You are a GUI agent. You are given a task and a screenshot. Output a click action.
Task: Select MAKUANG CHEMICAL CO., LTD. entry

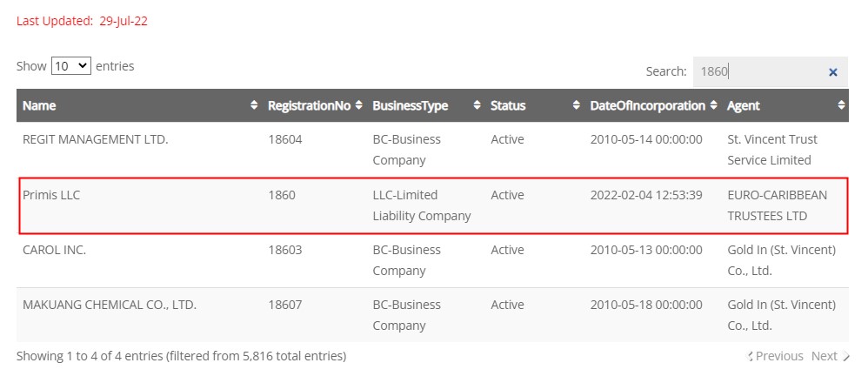coord(110,305)
